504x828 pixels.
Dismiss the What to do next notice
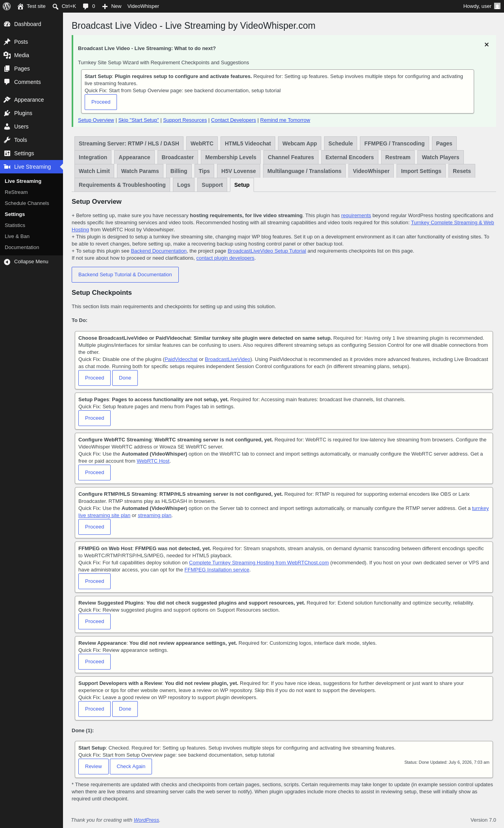tap(487, 45)
